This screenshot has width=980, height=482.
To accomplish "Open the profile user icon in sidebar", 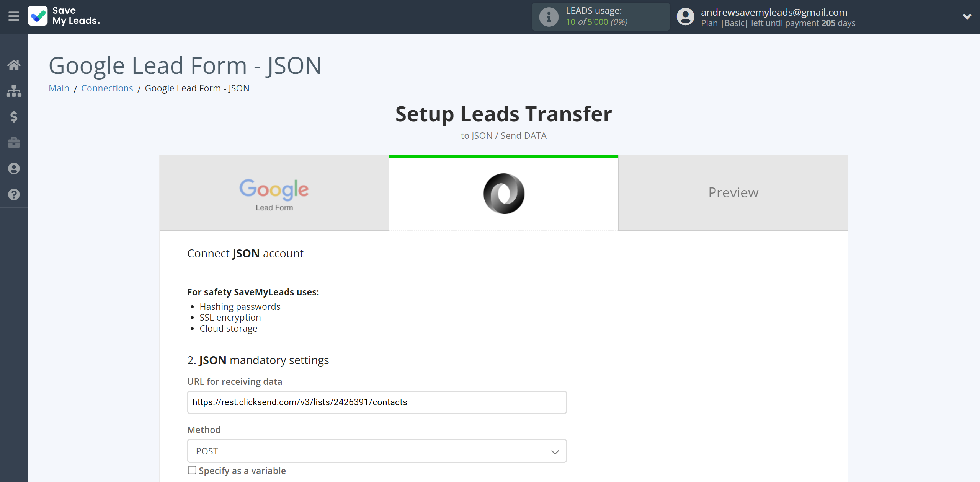I will coord(14,169).
